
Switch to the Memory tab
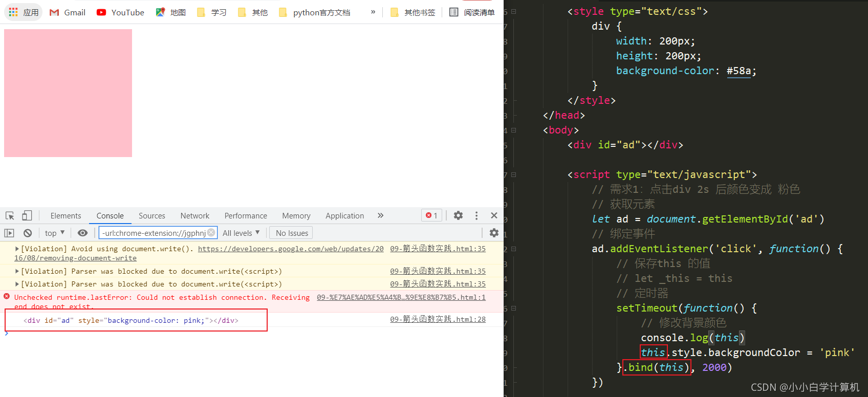point(296,216)
